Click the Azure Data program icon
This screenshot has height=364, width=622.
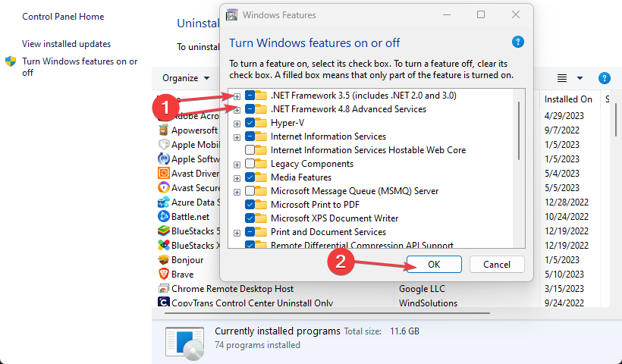click(x=163, y=202)
